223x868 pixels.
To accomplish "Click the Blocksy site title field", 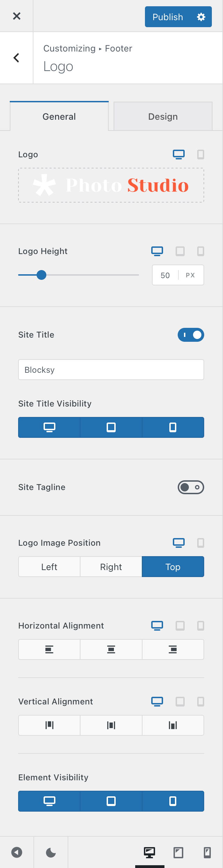I will 111,370.
